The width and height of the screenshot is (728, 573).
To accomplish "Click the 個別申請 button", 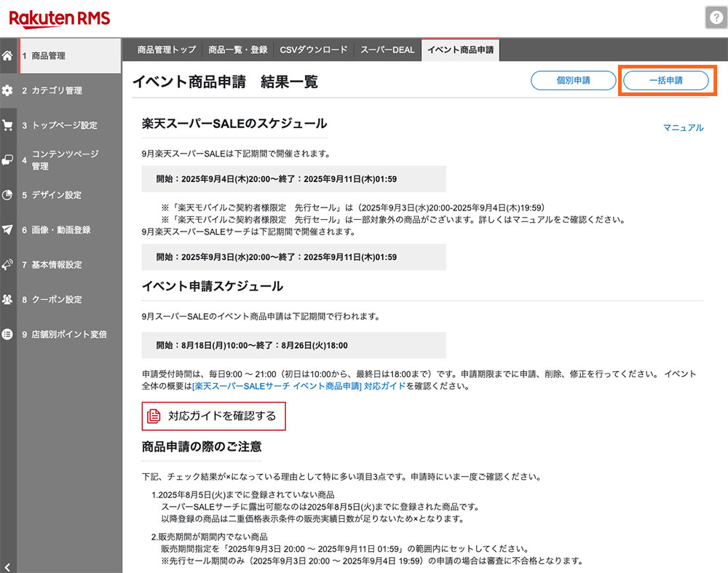I will click(574, 80).
